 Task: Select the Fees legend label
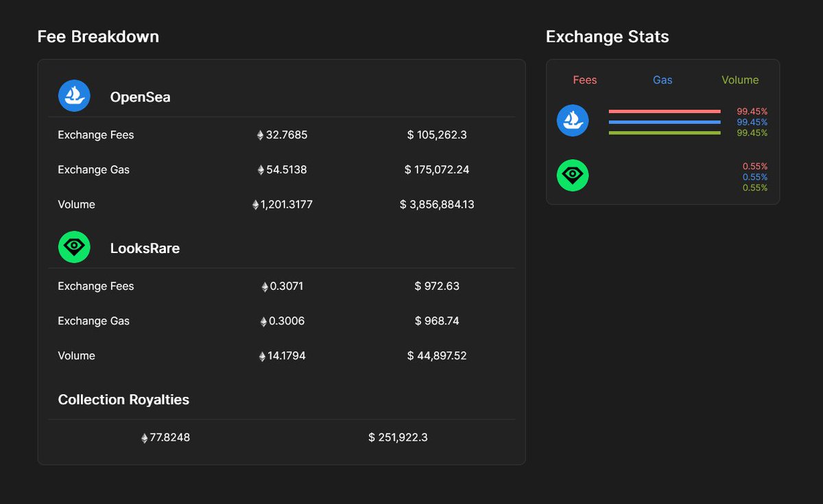[x=585, y=80]
